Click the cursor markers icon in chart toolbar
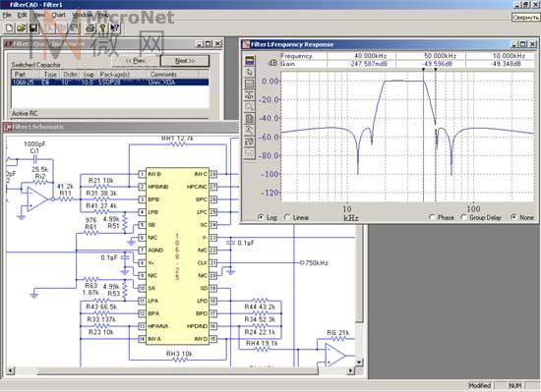Image resolution: width=541 pixels, height=392 pixels. pyautogui.click(x=250, y=95)
